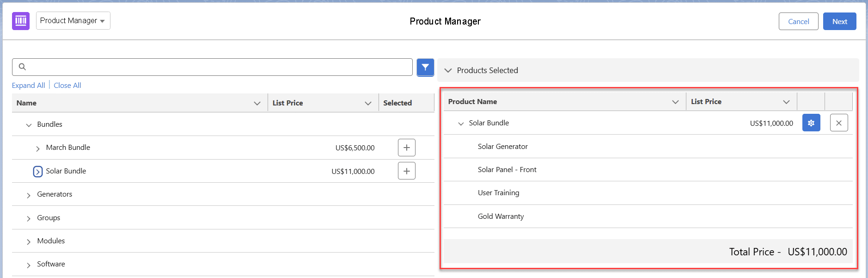Open the filter icon button

pos(425,68)
